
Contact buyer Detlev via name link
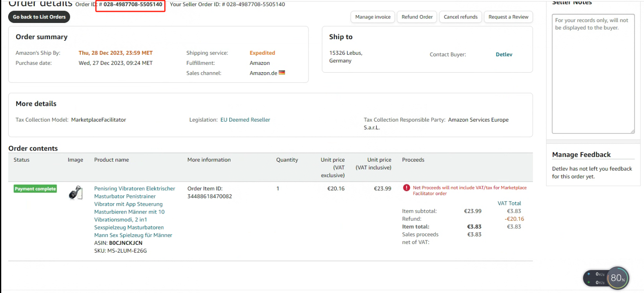point(504,54)
